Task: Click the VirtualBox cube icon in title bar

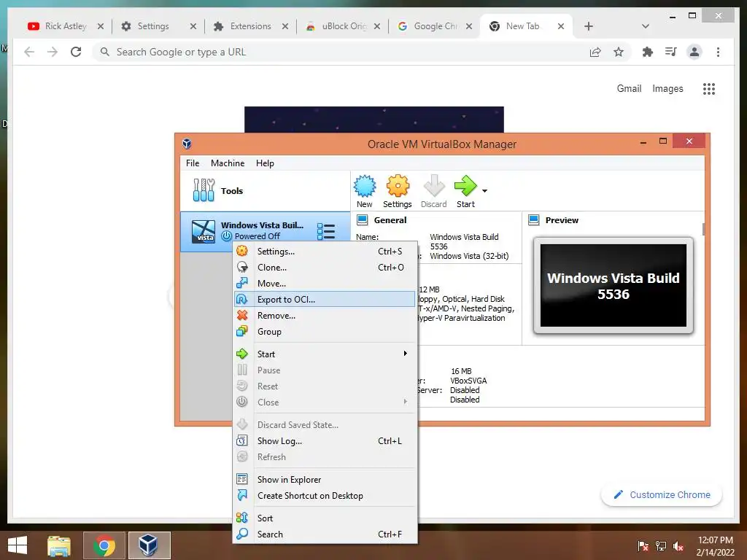Action: [x=187, y=144]
